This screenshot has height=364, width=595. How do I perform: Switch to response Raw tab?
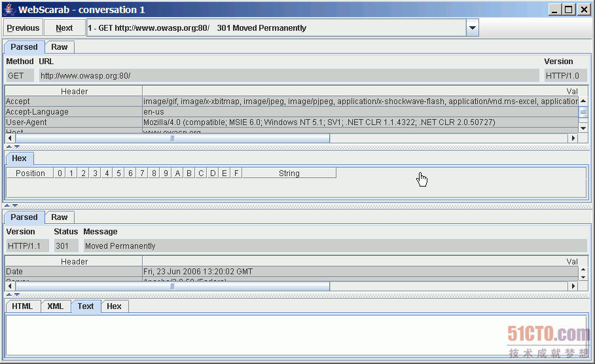[60, 217]
